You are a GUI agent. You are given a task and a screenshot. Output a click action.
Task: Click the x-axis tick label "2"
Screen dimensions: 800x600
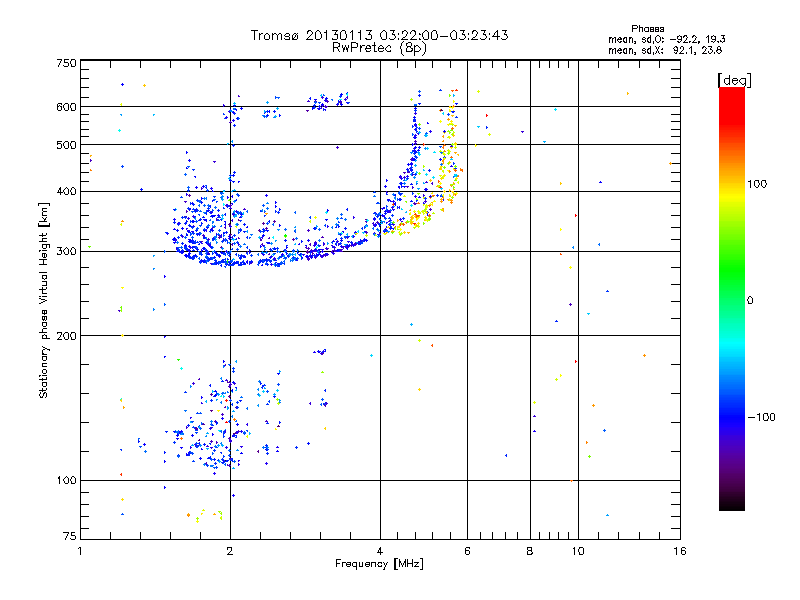click(x=230, y=551)
